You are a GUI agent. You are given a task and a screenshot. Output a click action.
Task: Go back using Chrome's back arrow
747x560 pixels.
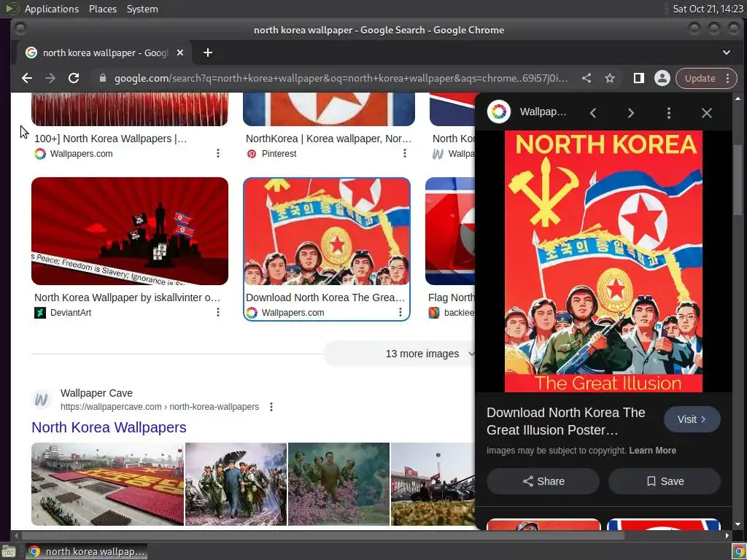click(x=27, y=78)
